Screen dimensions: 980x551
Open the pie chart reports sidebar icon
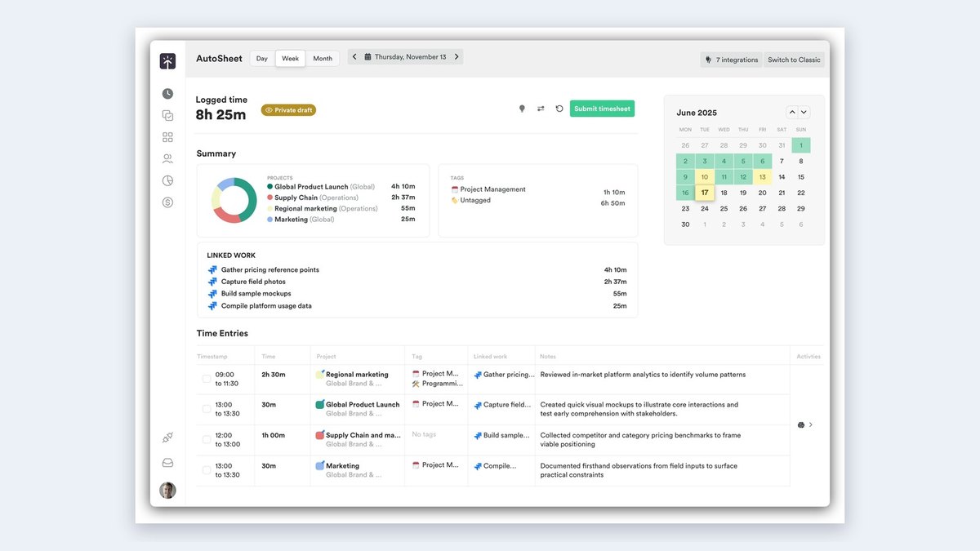coord(167,180)
